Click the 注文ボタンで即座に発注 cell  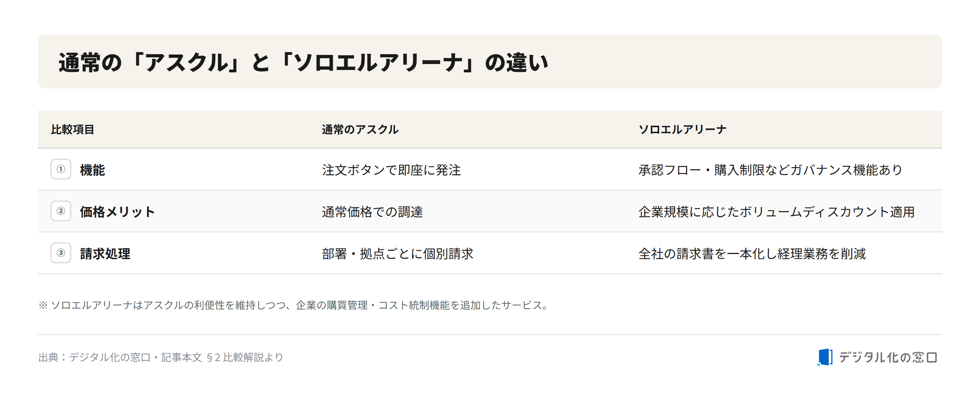pyautogui.click(x=391, y=170)
